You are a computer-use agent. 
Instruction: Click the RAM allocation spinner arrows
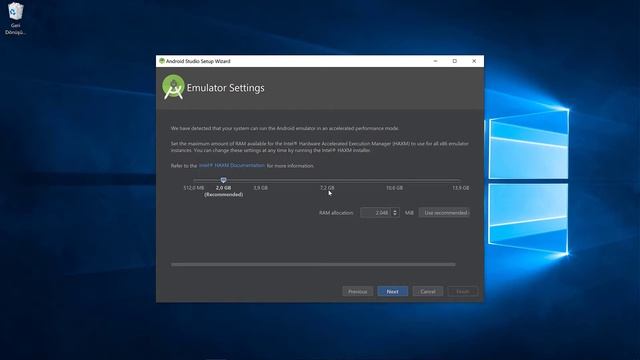point(395,213)
